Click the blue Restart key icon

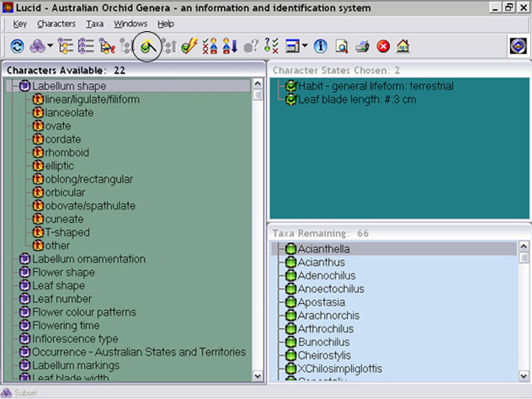pos(17,46)
